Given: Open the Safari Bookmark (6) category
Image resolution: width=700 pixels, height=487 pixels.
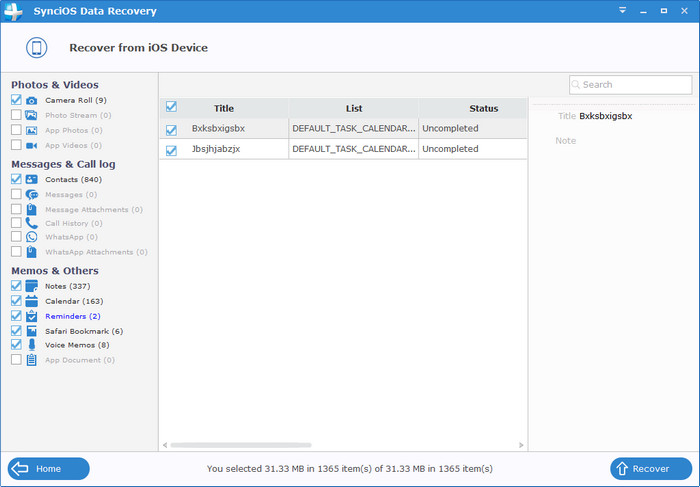Looking at the screenshot, I should coord(84,331).
